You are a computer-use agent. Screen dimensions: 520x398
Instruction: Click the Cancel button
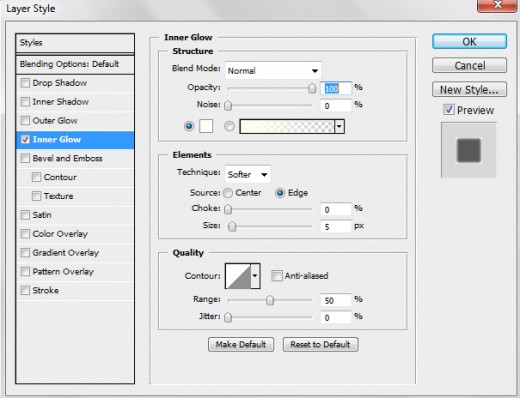[x=469, y=65]
